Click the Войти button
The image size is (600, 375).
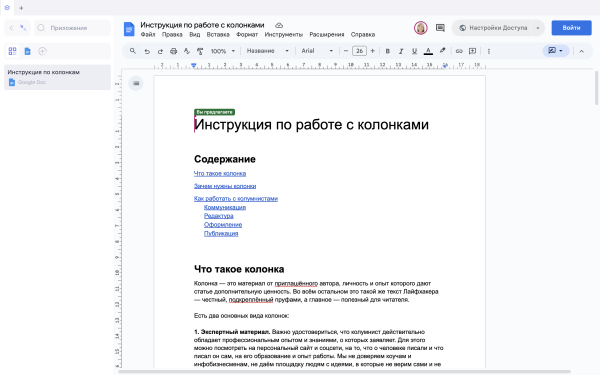click(x=571, y=28)
